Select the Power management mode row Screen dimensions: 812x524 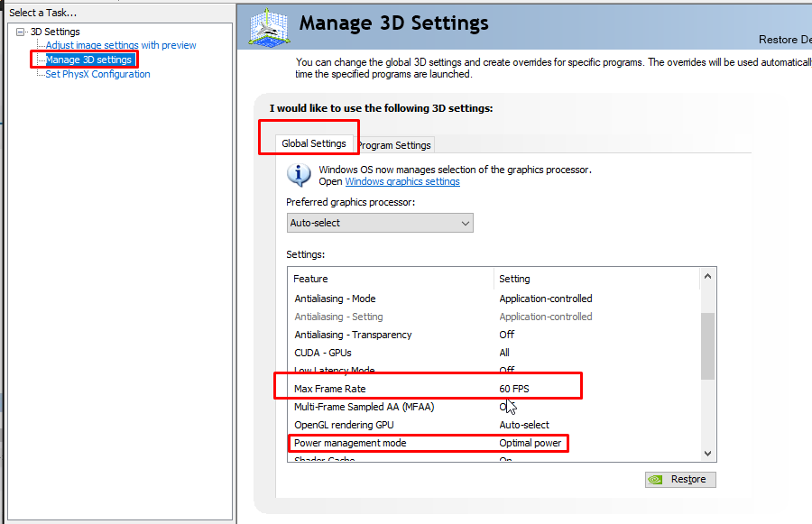[494, 443]
